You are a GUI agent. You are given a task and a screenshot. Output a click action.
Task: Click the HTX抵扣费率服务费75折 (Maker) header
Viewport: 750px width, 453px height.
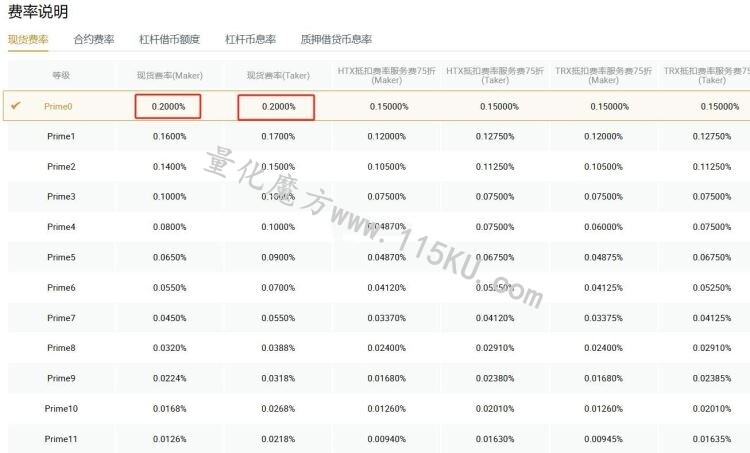point(386,76)
